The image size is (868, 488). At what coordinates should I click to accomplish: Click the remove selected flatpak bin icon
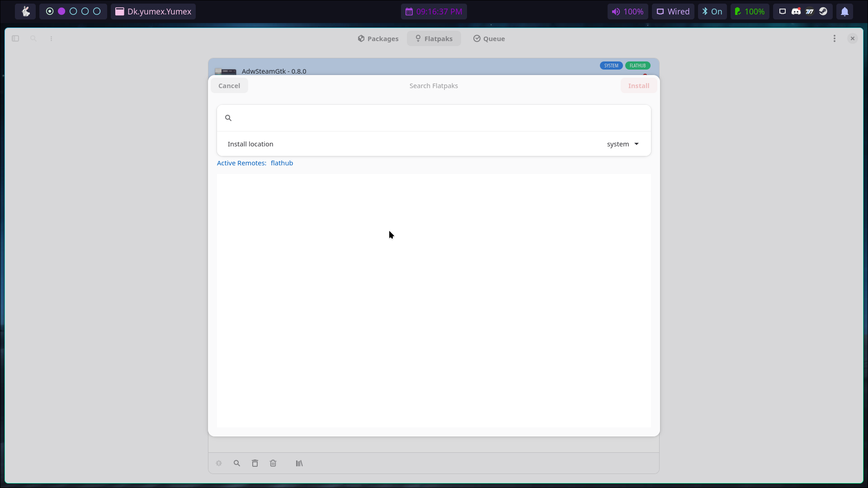pos(255,463)
